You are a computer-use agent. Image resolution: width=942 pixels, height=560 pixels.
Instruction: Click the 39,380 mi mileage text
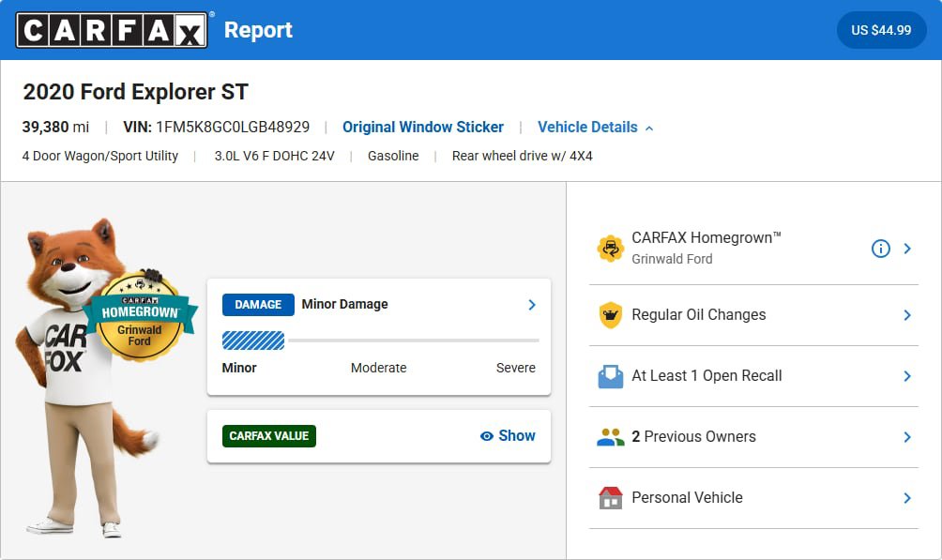click(55, 128)
